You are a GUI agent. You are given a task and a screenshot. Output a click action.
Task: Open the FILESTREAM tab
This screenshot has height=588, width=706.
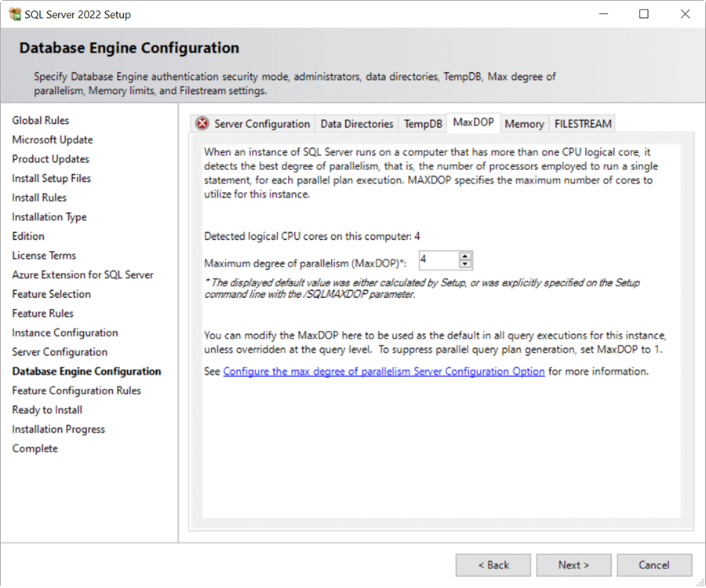pyautogui.click(x=583, y=123)
